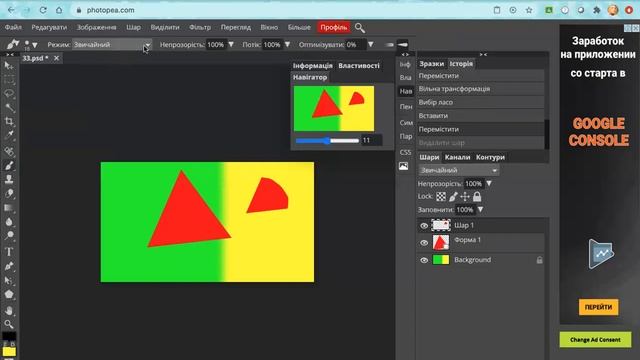Select the Shape polygon tool

point(9,294)
